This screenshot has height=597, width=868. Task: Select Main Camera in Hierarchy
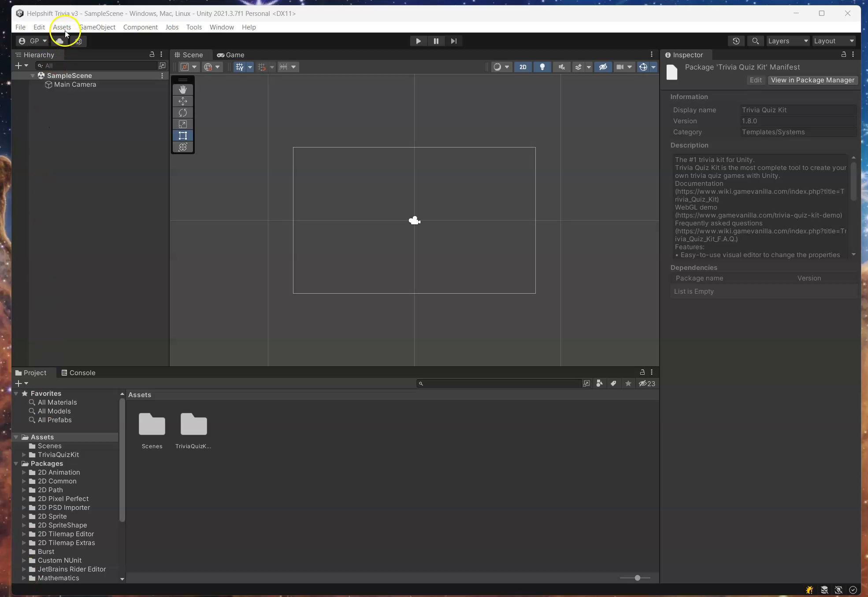tap(75, 85)
